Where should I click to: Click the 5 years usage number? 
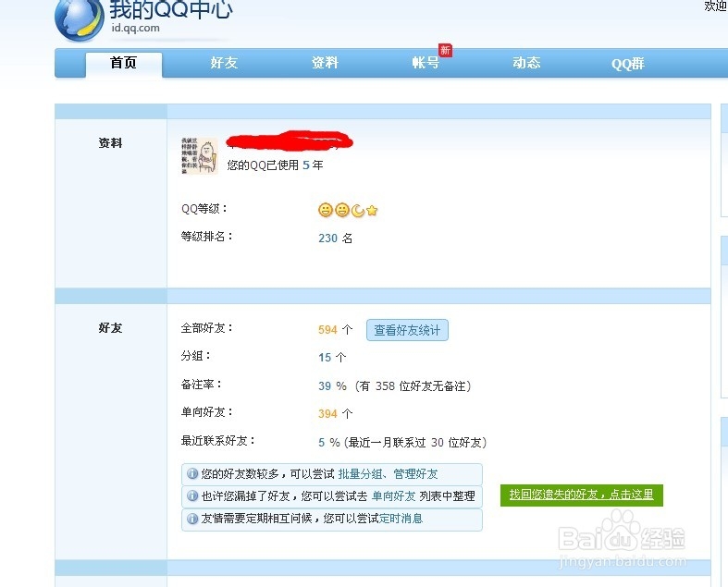[x=306, y=165]
